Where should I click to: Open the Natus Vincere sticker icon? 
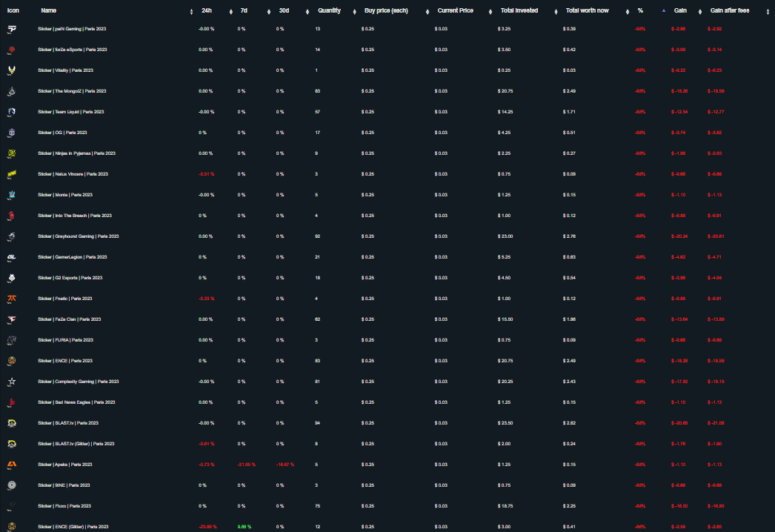pos(12,175)
